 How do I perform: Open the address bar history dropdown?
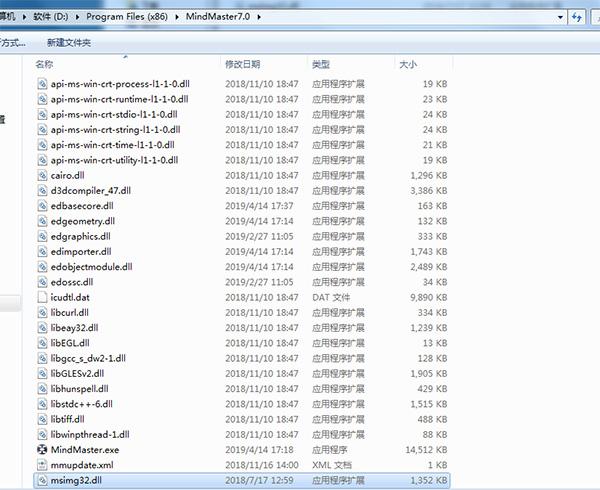point(560,17)
